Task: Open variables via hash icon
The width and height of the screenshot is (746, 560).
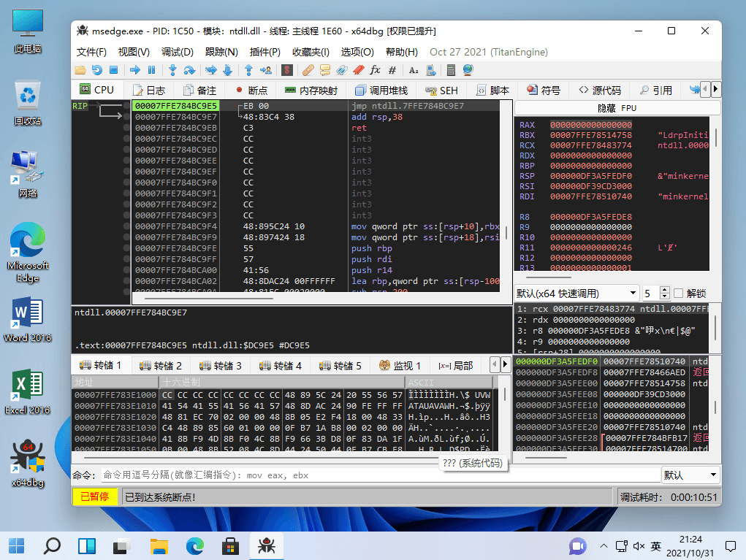Action: tap(392, 70)
